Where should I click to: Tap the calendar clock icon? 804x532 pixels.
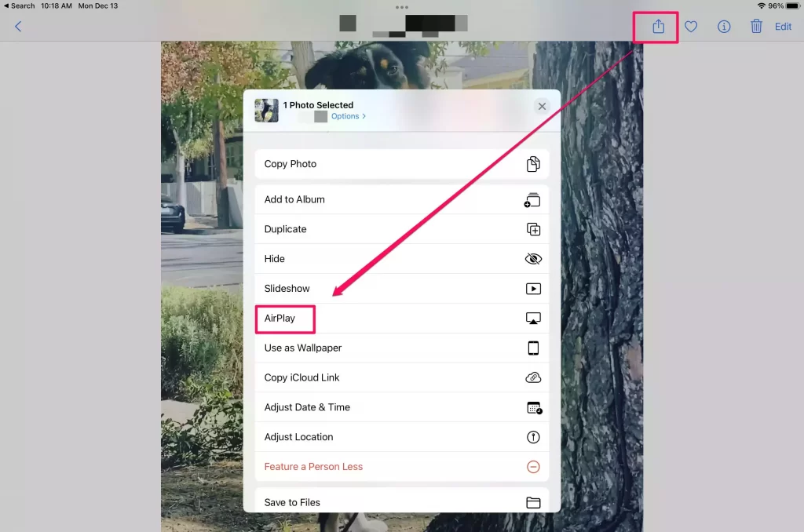[534, 408]
